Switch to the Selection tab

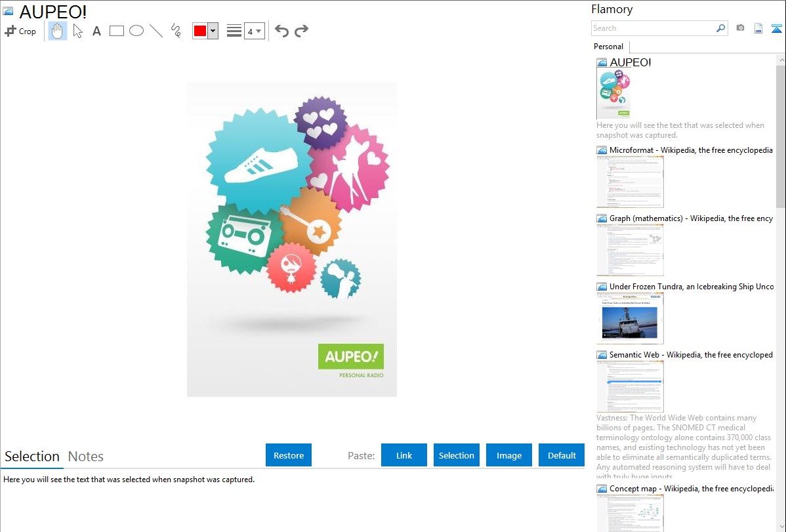tap(32, 457)
